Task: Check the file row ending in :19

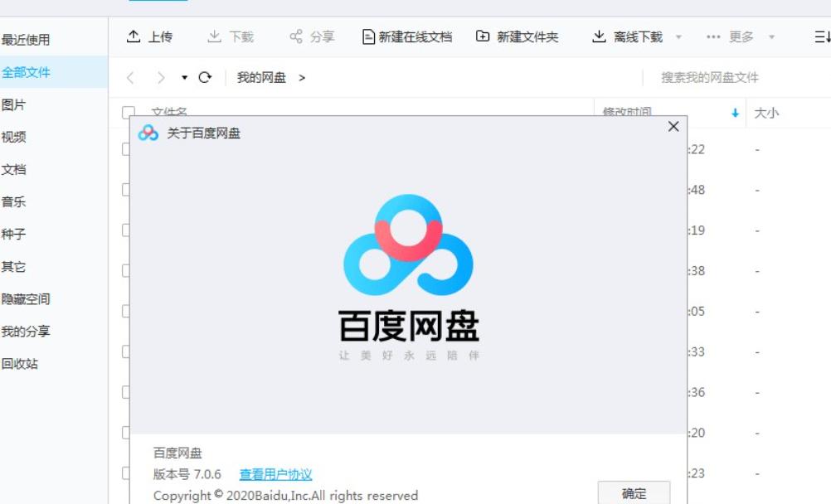Action: [x=126, y=230]
